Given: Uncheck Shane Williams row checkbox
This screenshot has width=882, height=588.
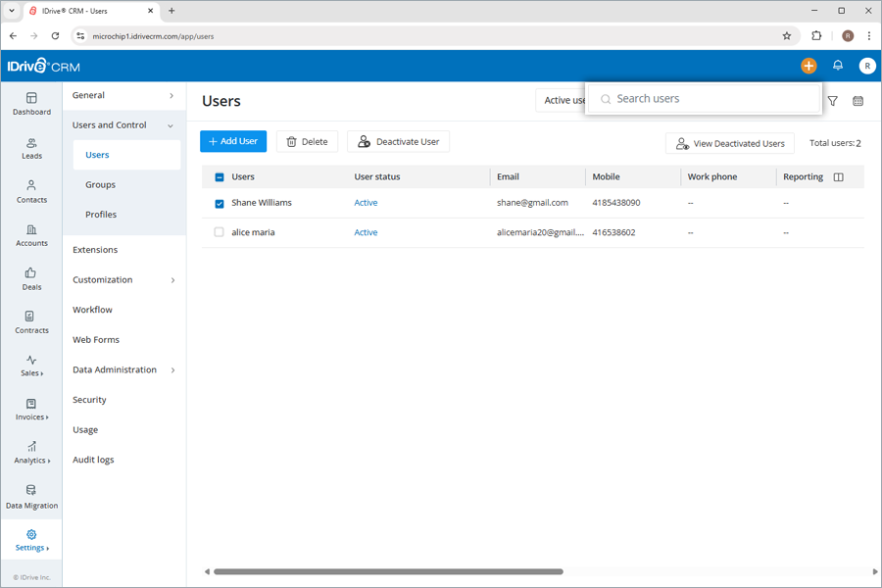Looking at the screenshot, I should [218, 203].
